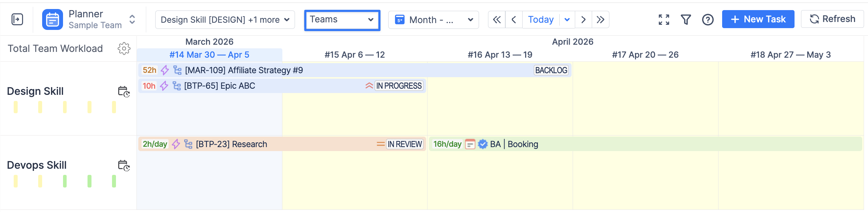This screenshot has height=212, width=868.
Task: Jump back with double left arrows
Action: (497, 19)
